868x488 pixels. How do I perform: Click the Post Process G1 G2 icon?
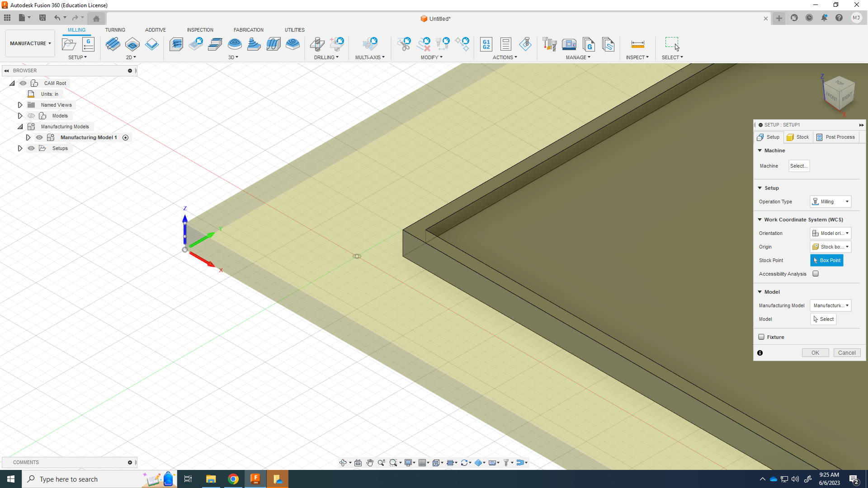(486, 44)
